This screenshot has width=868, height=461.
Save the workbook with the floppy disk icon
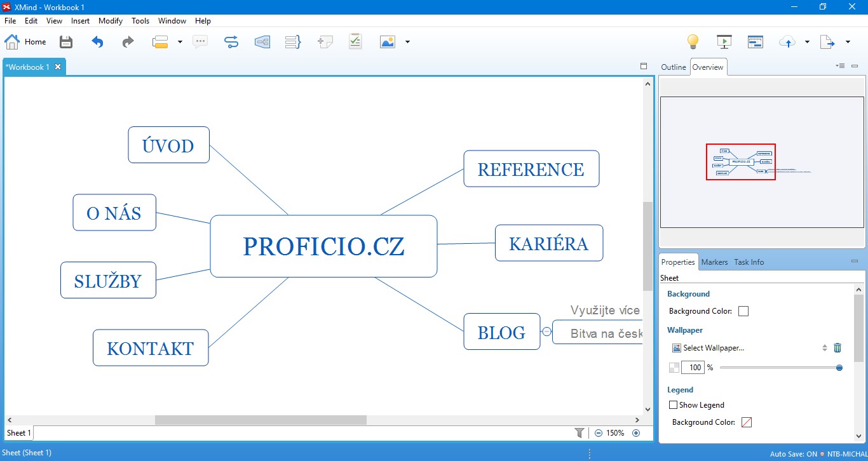click(x=66, y=42)
